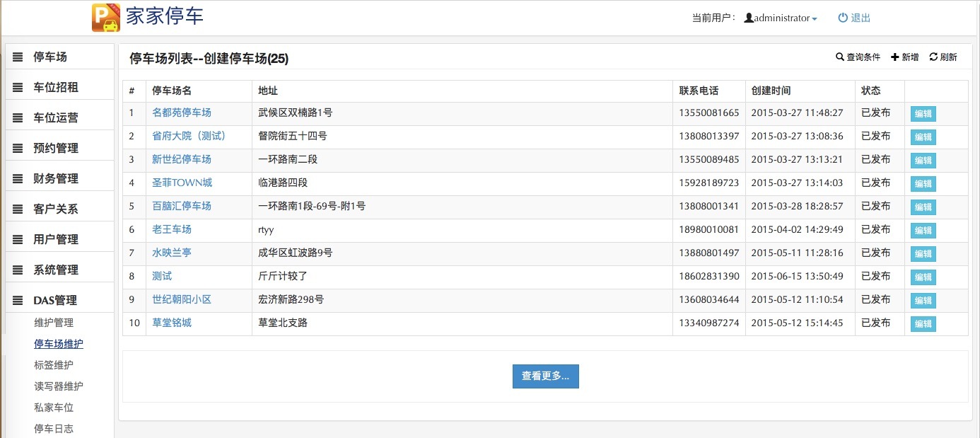980x438 pixels.
Task: Click the search icon for 查询条件
Action: pos(840,57)
